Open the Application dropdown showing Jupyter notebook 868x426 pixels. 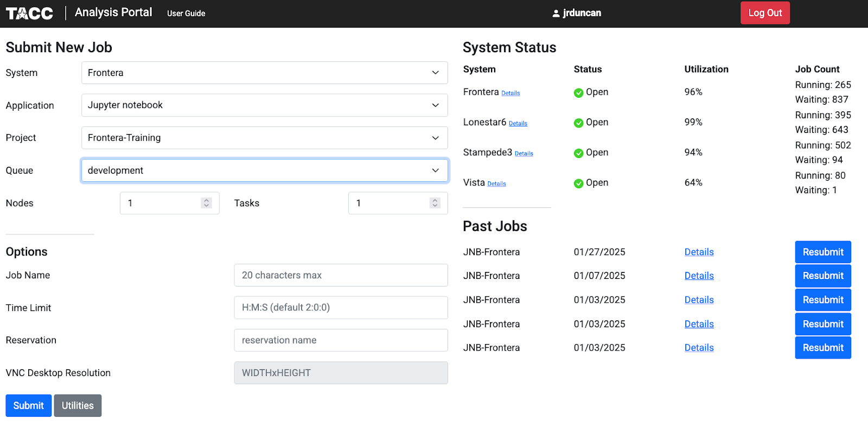tap(265, 105)
